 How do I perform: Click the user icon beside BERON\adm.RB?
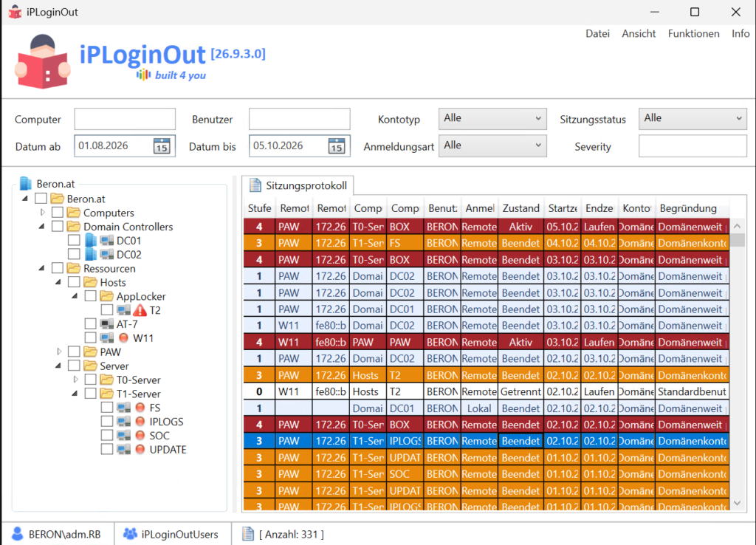pos(18,533)
